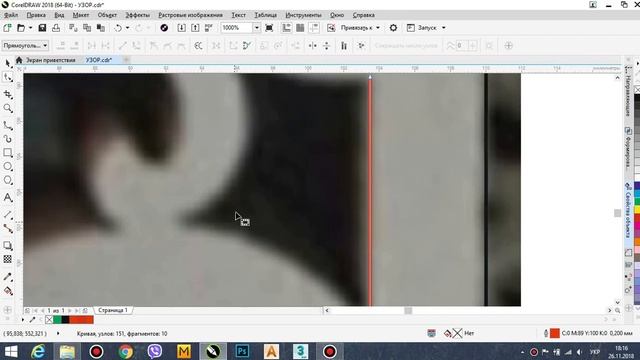Pick the black document palette swatch

pyautogui.click(x=65, y=320)
